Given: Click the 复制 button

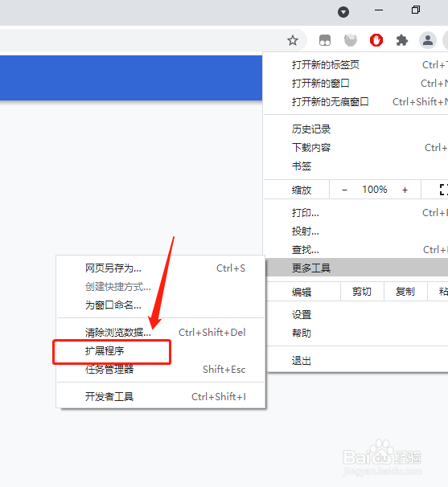Looking at the screenshot, I should (405, 292).
